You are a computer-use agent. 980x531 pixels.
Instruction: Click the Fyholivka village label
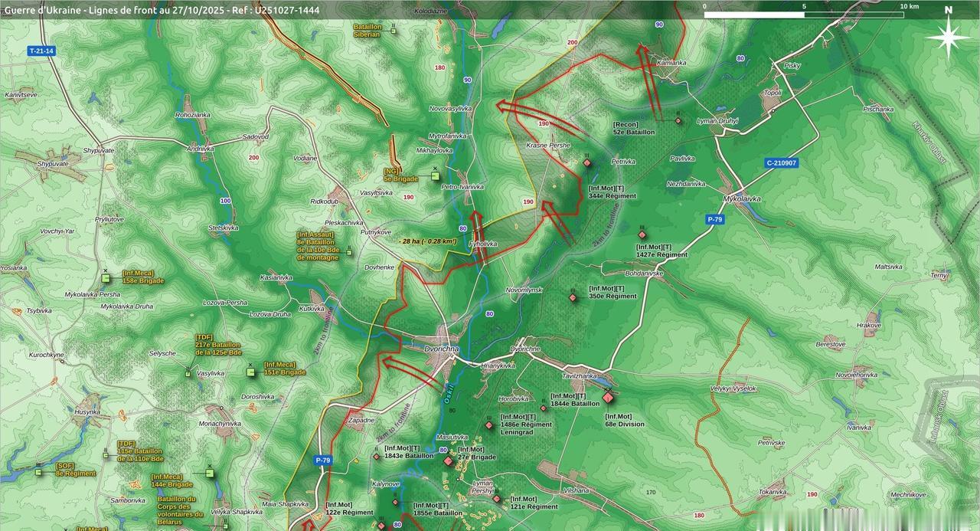[483, 244]
